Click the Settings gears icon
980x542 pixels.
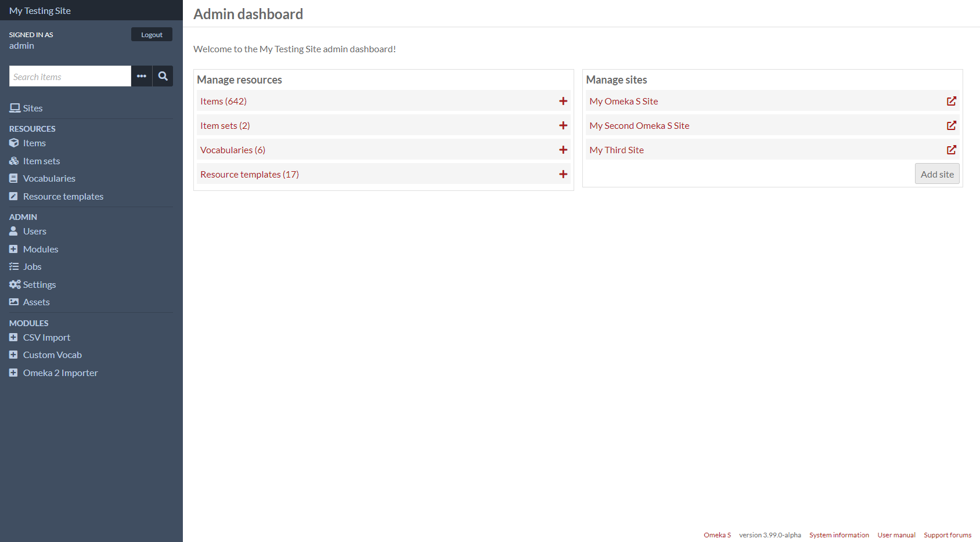[x=15, y=284]
